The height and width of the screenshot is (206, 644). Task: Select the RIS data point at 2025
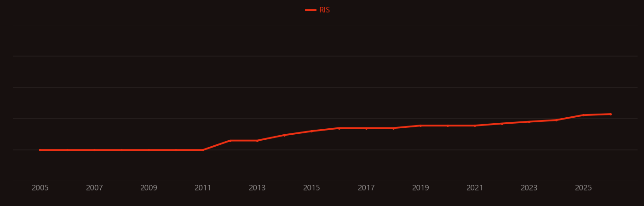coord(583,115)
